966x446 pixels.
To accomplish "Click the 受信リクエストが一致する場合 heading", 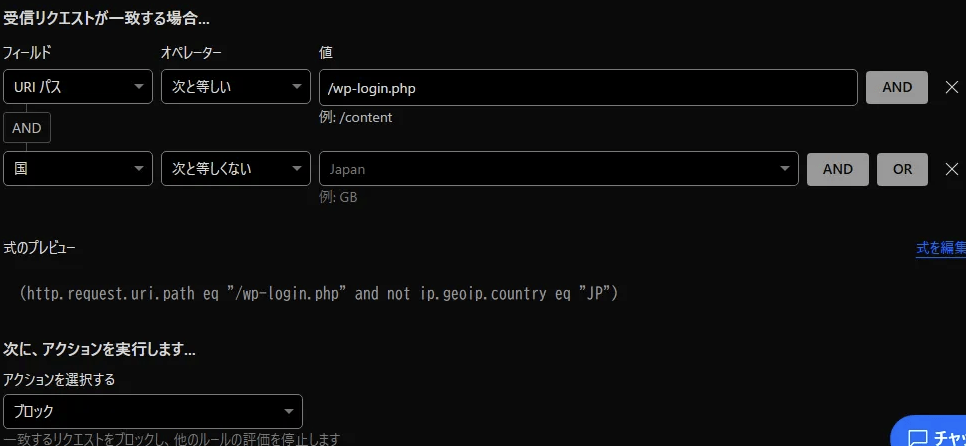I will [x=107, y=18].
